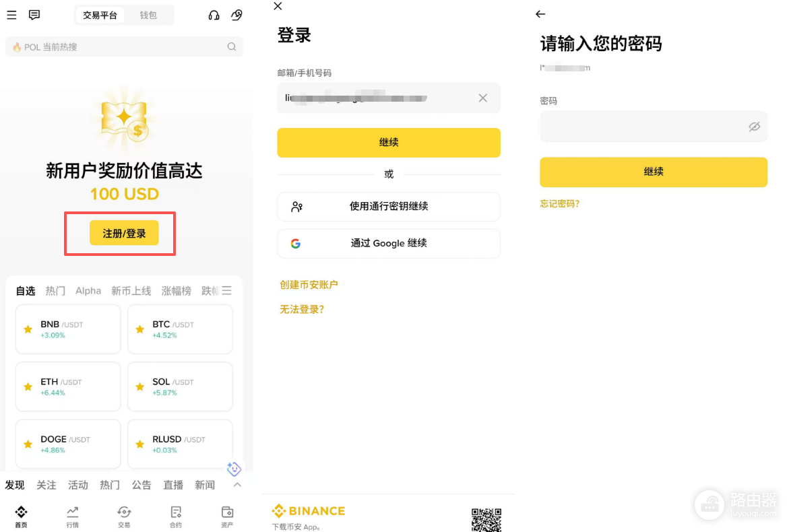Click the Google logo icon

[x=296, y=243]
